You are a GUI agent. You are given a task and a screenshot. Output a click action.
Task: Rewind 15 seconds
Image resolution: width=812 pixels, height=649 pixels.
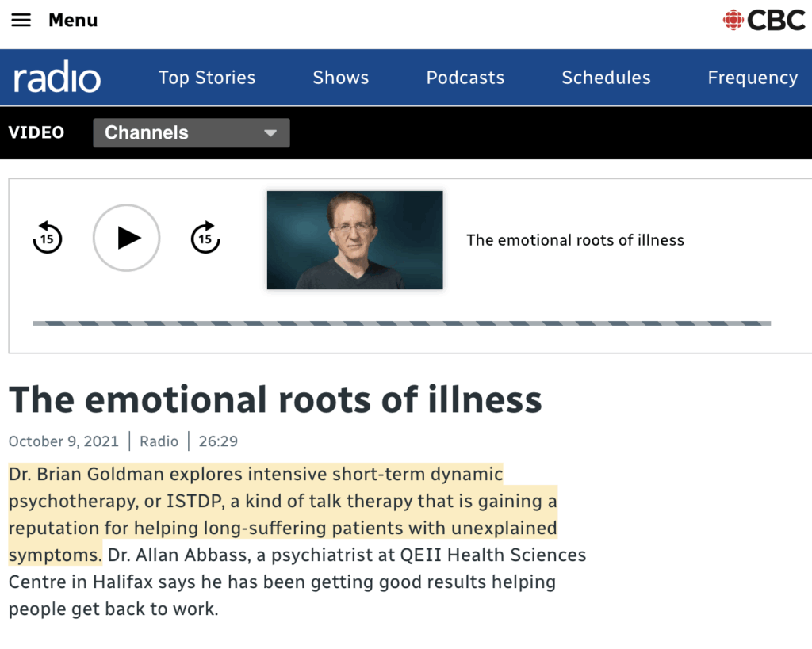[48, 238]
